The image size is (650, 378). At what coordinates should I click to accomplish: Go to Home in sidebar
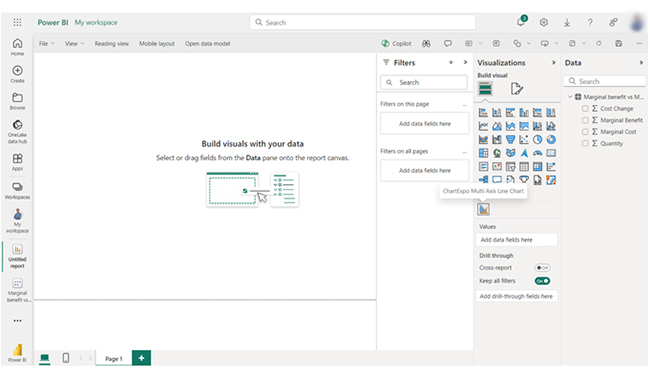point(17,47)
